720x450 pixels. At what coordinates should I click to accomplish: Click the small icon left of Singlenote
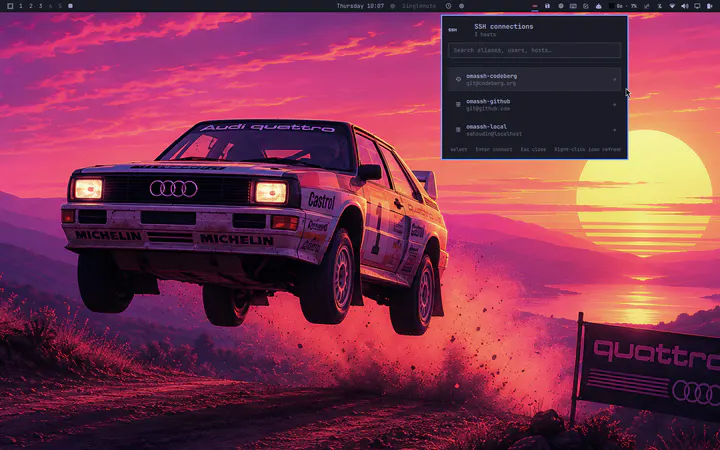coord(393,6)
